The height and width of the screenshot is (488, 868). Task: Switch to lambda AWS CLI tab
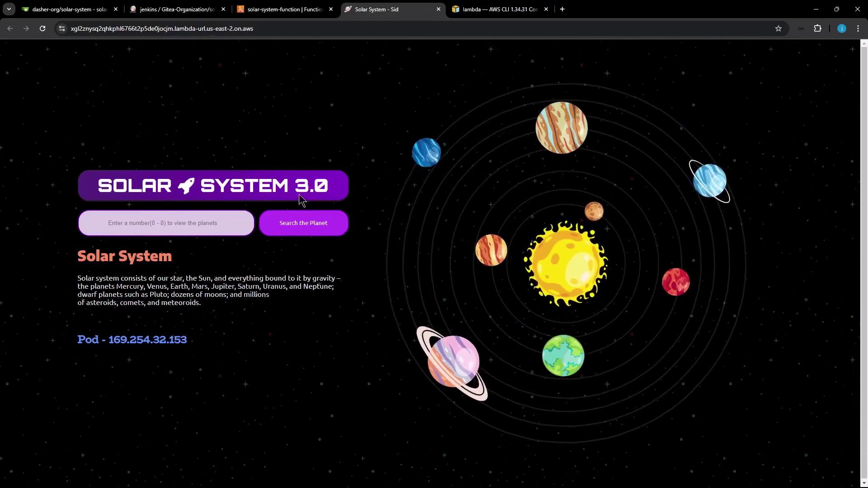[x=499, y=9]
